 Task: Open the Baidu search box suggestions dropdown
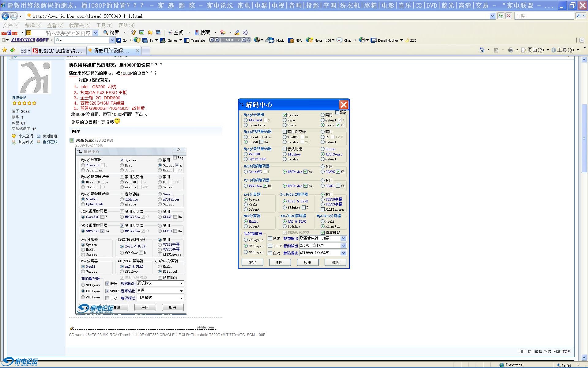tap(96, 33)
